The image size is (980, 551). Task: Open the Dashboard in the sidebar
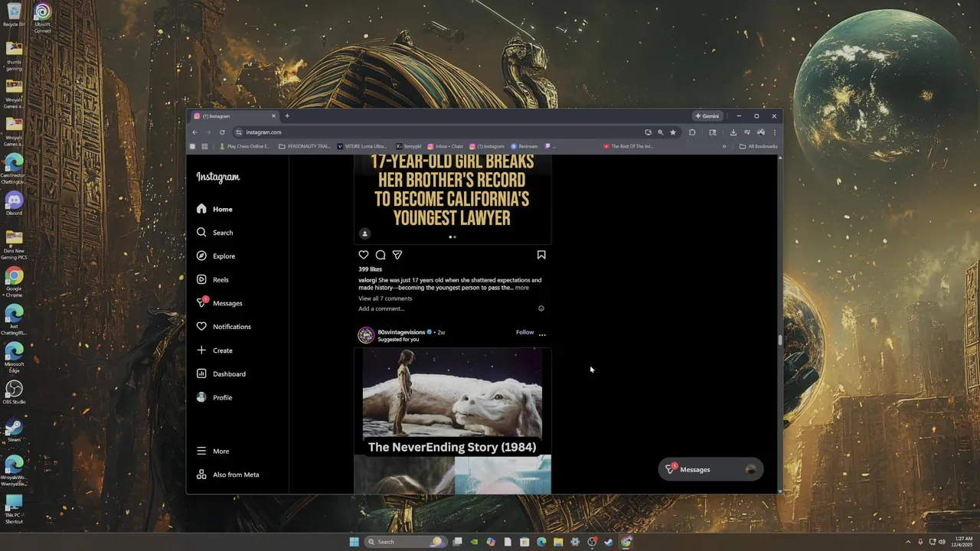click(x=221, y=374)
